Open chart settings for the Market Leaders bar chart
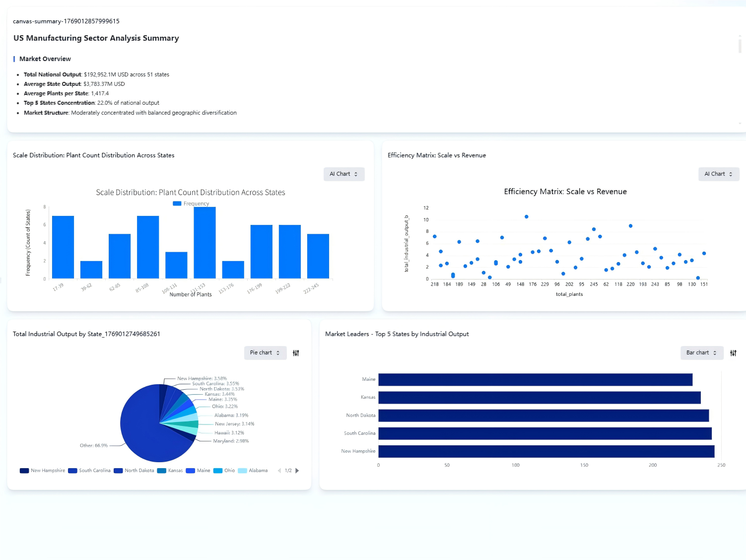The image size is (746, 560). coord(733,352)
